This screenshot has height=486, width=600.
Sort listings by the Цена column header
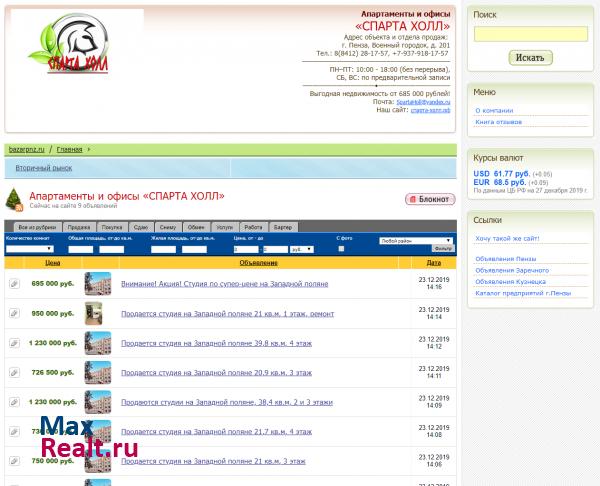[52, 263]
